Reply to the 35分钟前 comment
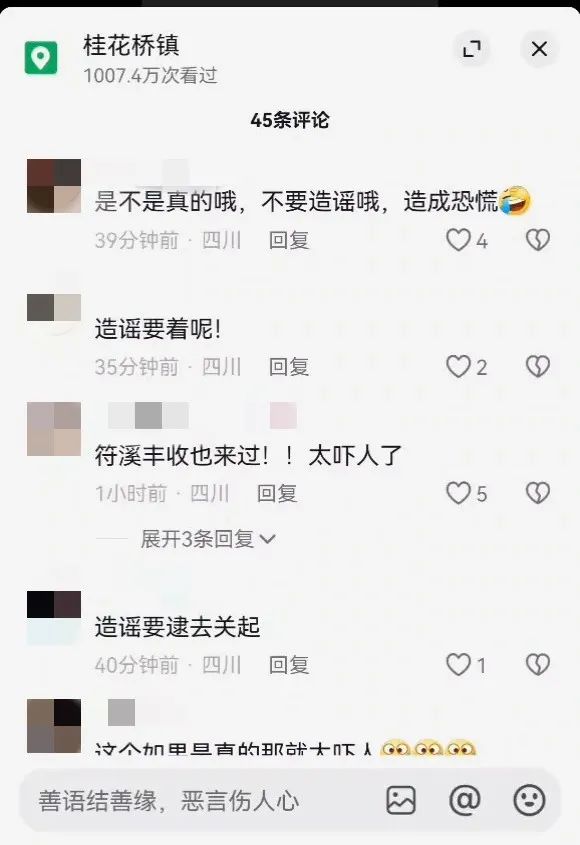Image resolution: width=580 pixels, height=845 pixels. click(289, 367)
